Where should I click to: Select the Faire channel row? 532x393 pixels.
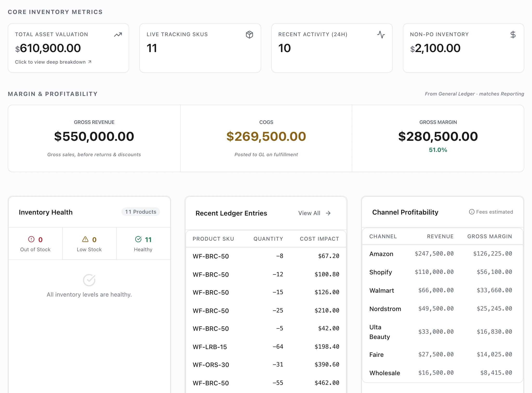(442, 354)
